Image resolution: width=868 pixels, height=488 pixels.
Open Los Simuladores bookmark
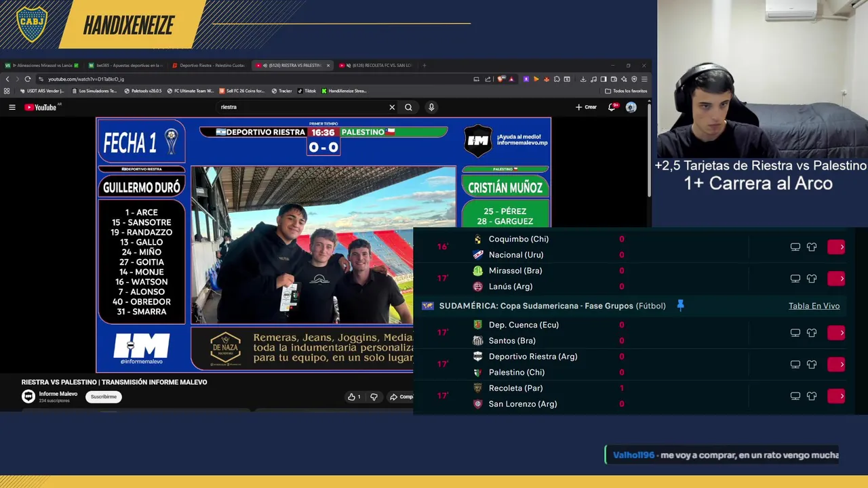click(94, 91)
